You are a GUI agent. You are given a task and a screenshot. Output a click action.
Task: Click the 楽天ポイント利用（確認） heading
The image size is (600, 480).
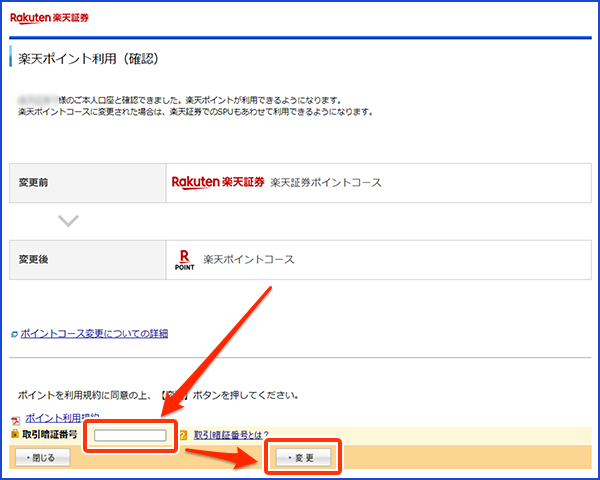point(89,59)
